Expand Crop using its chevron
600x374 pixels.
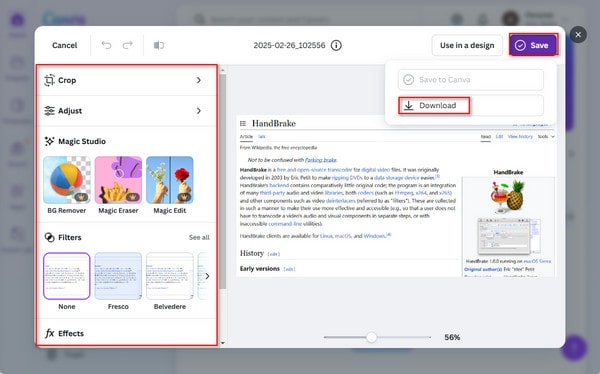pos(199,80)
